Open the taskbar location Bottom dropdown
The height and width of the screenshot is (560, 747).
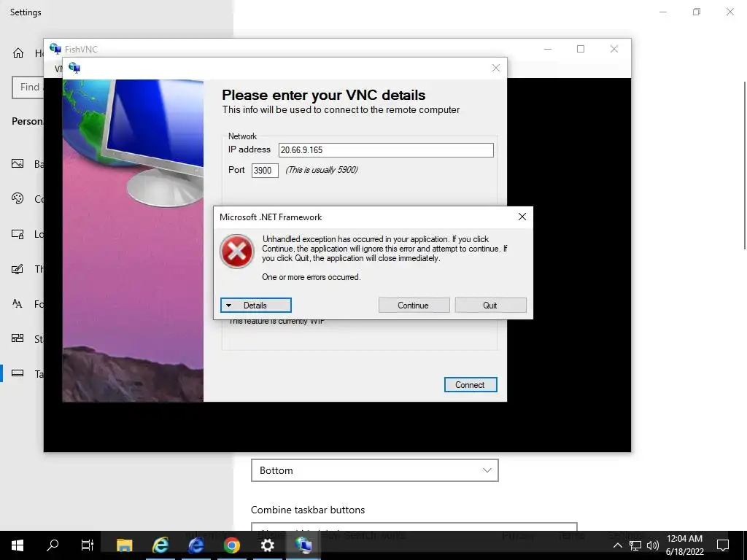[x=374, y=470]
